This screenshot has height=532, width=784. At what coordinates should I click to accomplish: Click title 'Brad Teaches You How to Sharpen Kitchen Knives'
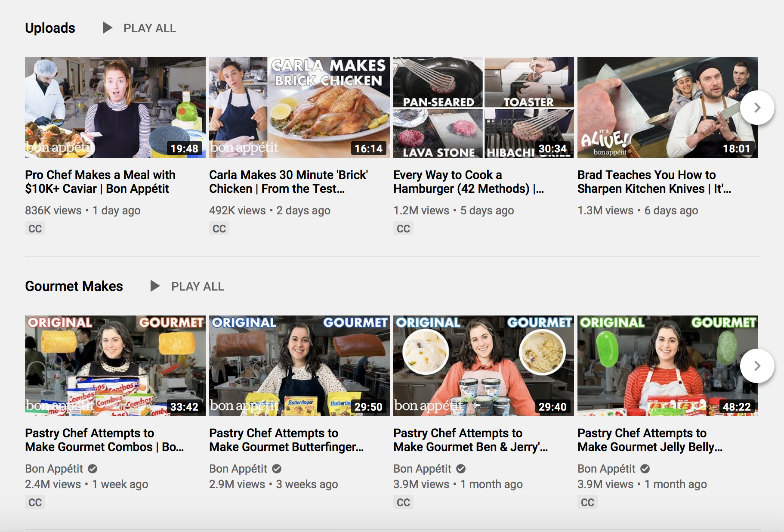click(x=654, y=182)
